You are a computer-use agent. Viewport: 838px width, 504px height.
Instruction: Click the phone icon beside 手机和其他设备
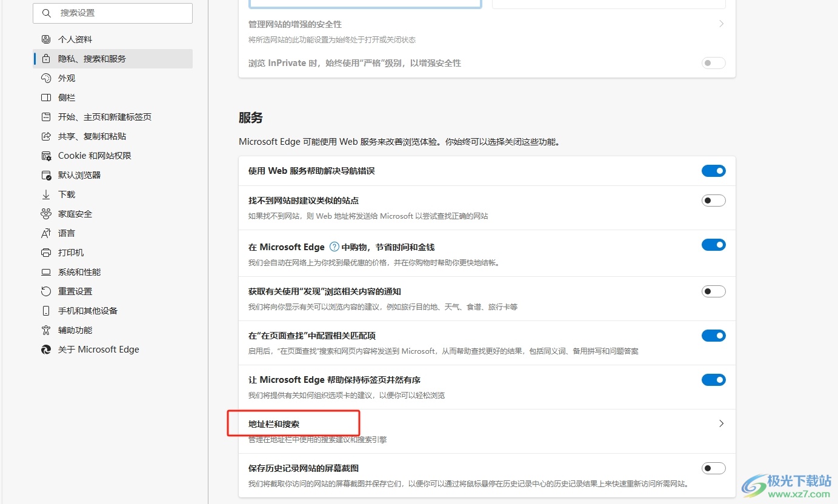(46, 311)
